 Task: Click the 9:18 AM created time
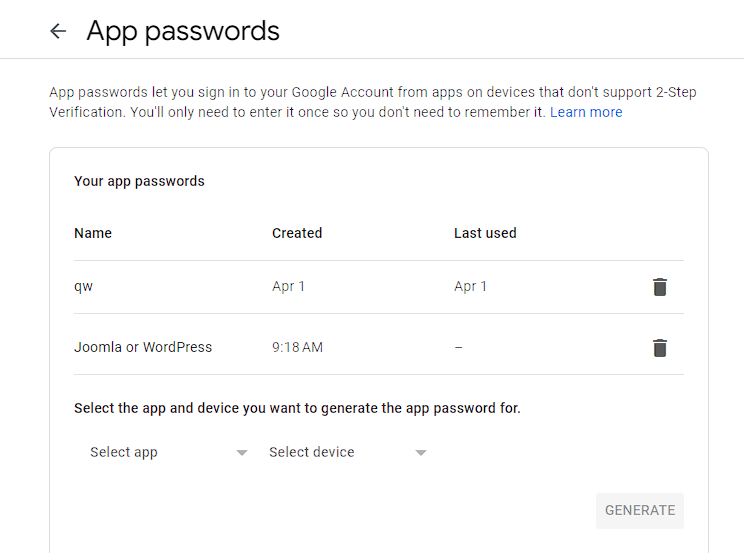297,347
